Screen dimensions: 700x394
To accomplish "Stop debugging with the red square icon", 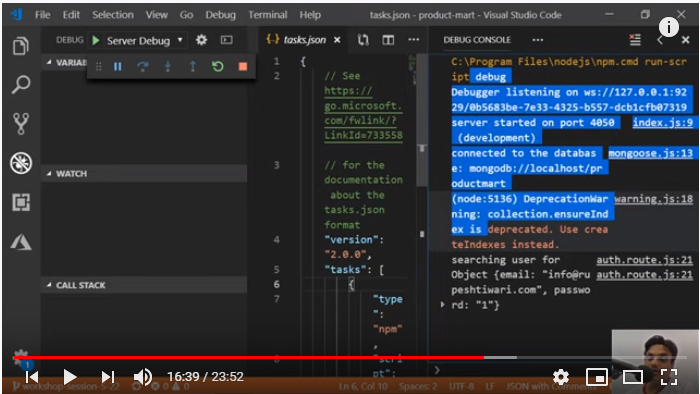I will click(243, 66).
